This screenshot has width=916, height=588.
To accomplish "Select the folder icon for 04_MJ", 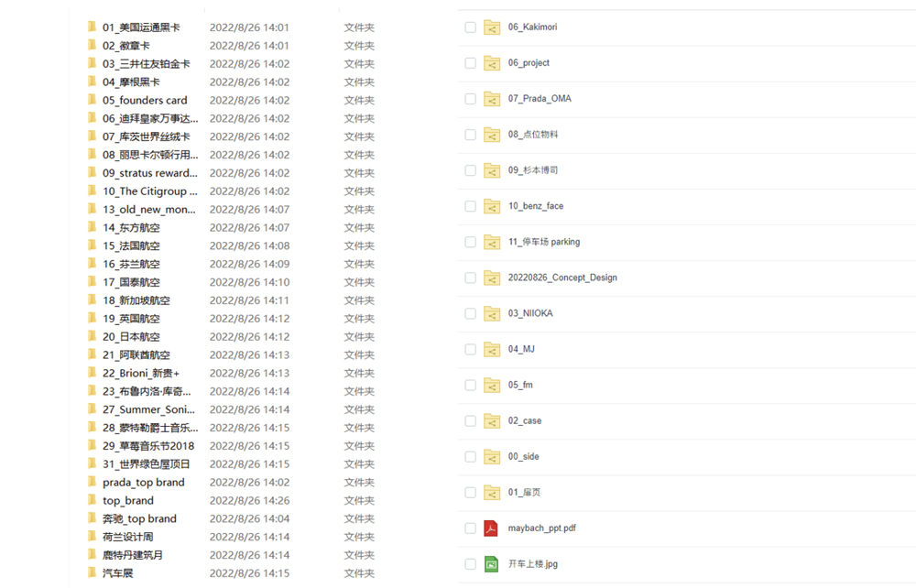I will [x=492, y=349].
